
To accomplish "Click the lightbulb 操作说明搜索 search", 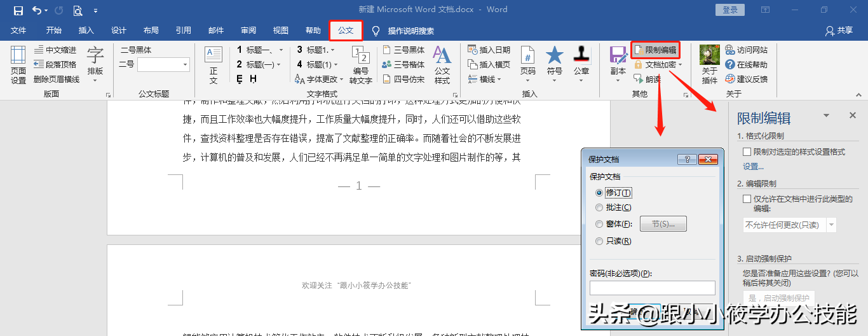I will (403, 31).
